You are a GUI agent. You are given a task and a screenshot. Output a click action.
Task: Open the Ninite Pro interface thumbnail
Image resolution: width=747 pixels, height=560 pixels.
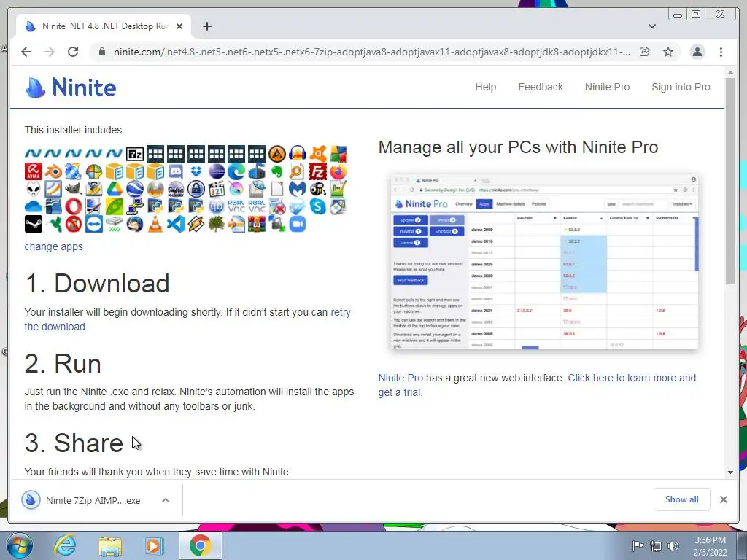click(x=544, y=262)
